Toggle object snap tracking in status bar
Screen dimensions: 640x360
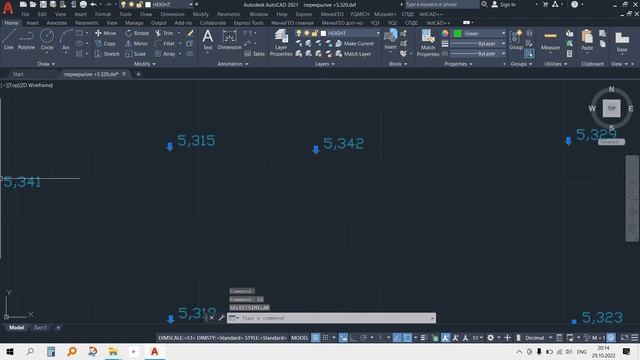pyautogui.click(x=397, y=338)
